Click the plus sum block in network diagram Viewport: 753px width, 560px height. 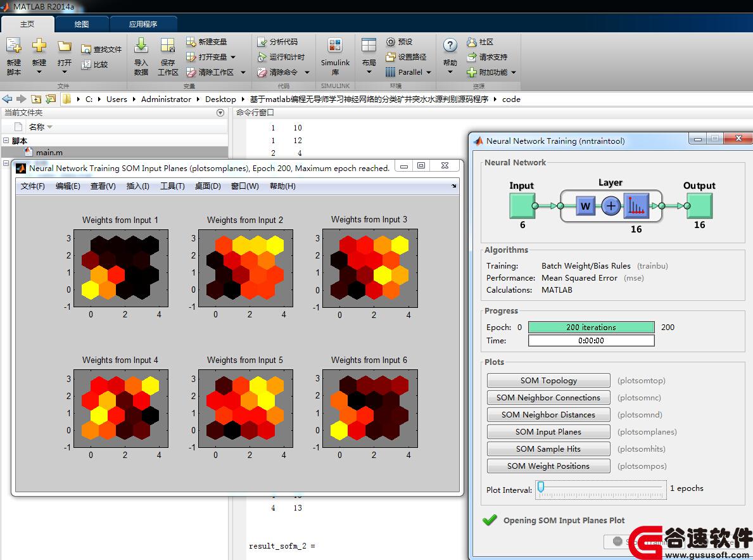[611, 206]
